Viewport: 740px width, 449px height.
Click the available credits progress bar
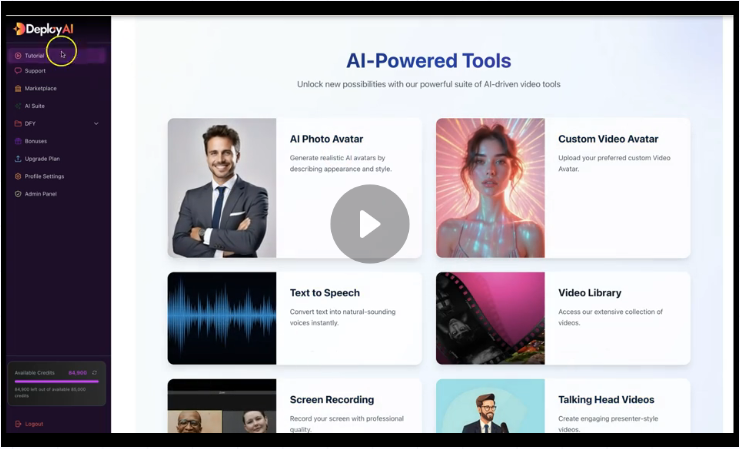pyautogui.click(x=56, y=382)
